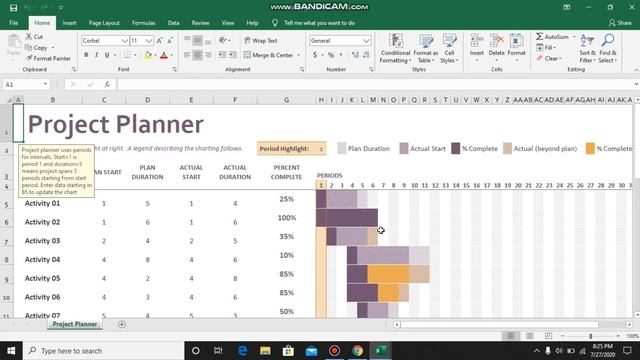This screenshot has height=360, width=640.
Task: Select the Period Highlight value cell
Action: [321, 149]
